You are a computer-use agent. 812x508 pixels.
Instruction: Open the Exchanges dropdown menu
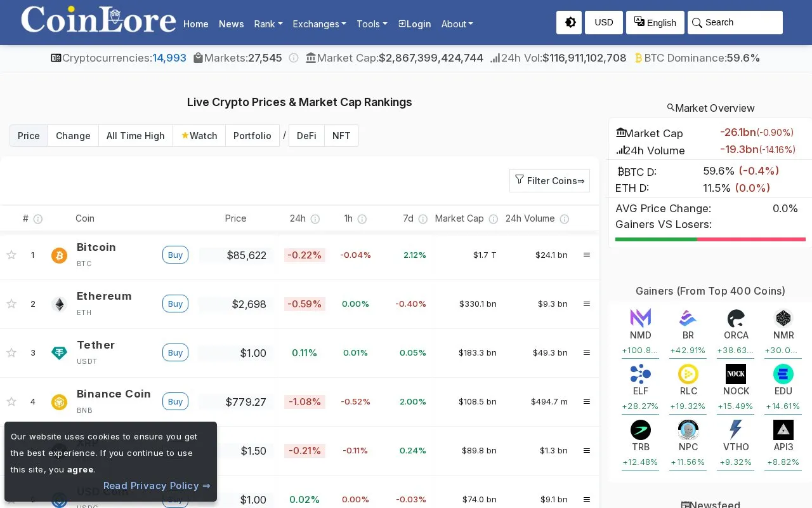coord(319,24)
